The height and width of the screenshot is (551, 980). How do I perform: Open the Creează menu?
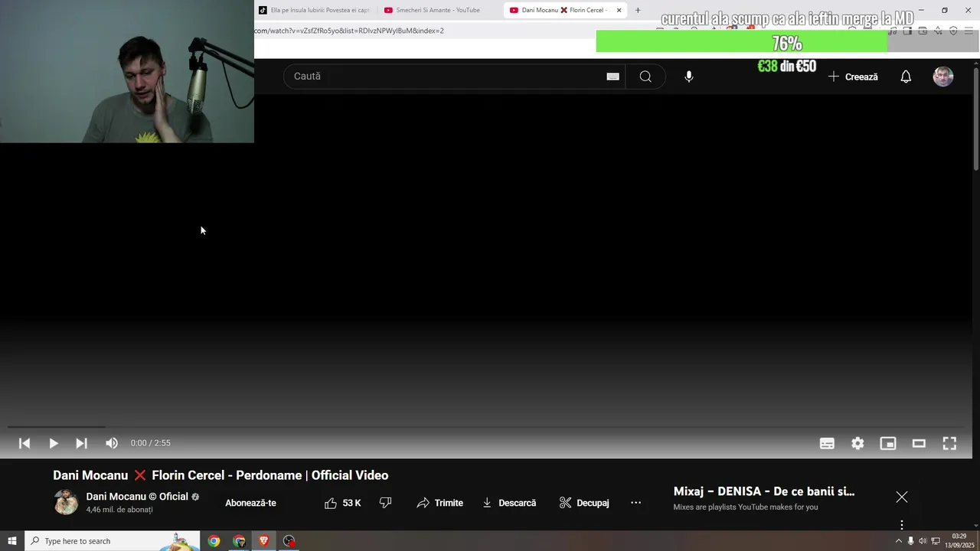[853, 77]
